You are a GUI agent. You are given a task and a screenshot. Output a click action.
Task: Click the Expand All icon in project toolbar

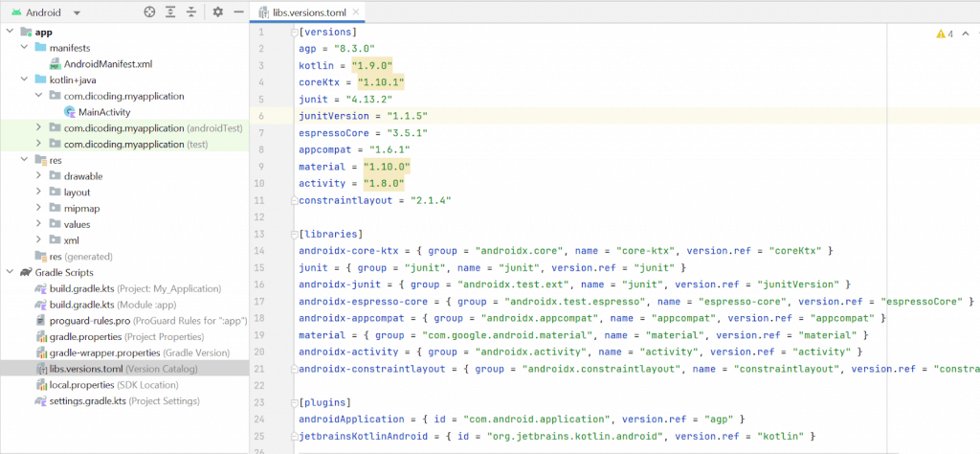coord(170,11)
